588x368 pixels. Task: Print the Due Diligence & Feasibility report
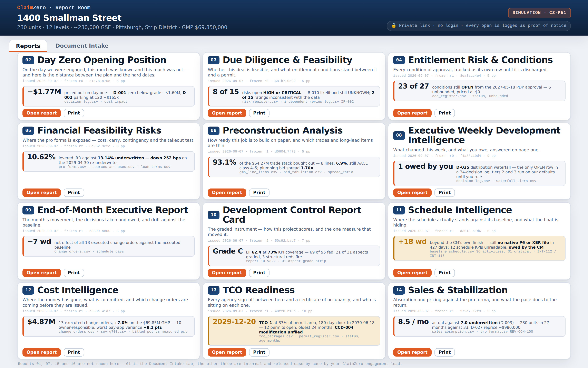pyautogui.click(x=259, y=113)
